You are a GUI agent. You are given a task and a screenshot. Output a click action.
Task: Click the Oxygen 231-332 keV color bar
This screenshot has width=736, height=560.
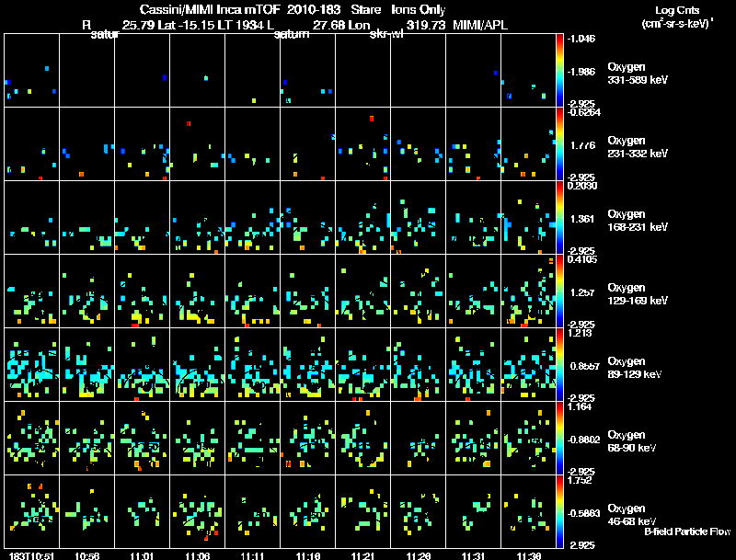[x=560, y=144]
